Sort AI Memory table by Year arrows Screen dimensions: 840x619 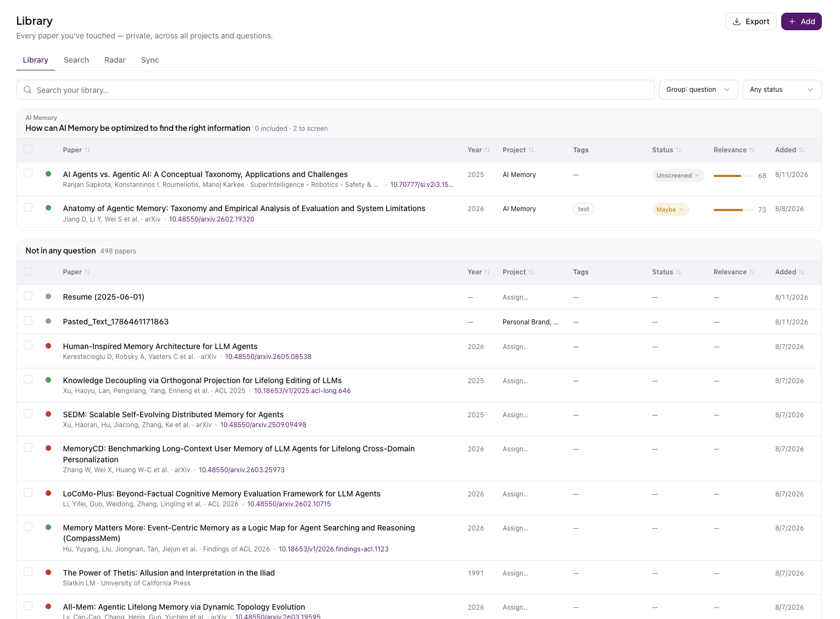coord(487,150)
